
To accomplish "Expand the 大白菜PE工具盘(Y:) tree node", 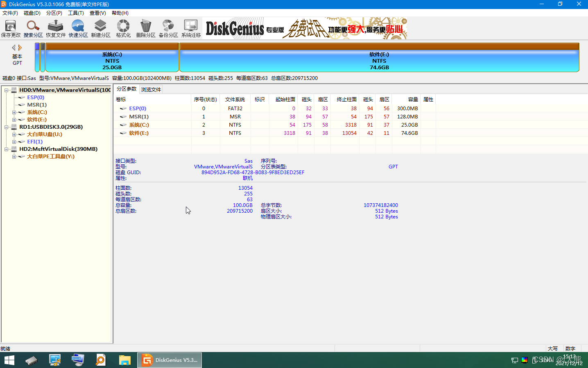I will coord(14,157).
